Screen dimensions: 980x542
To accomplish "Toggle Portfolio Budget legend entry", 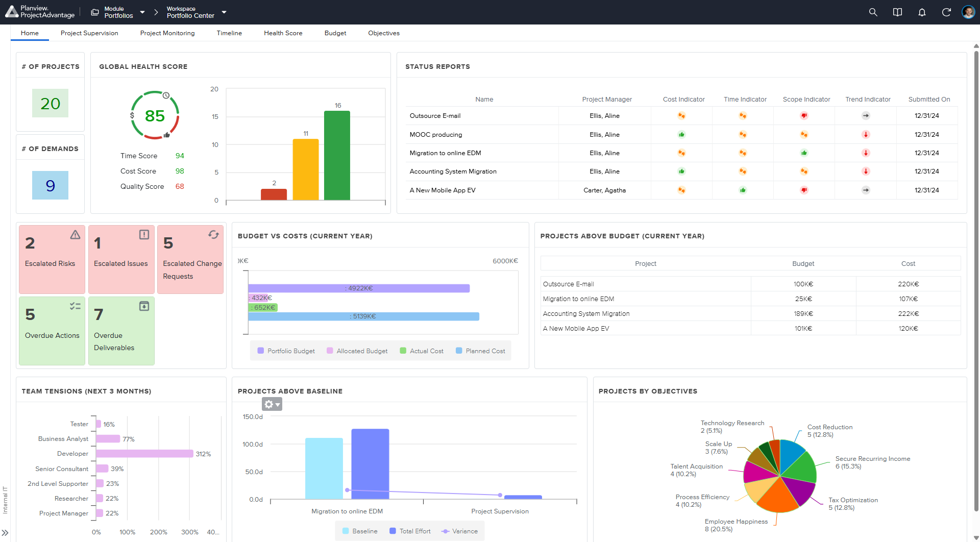I will [286, 351].
